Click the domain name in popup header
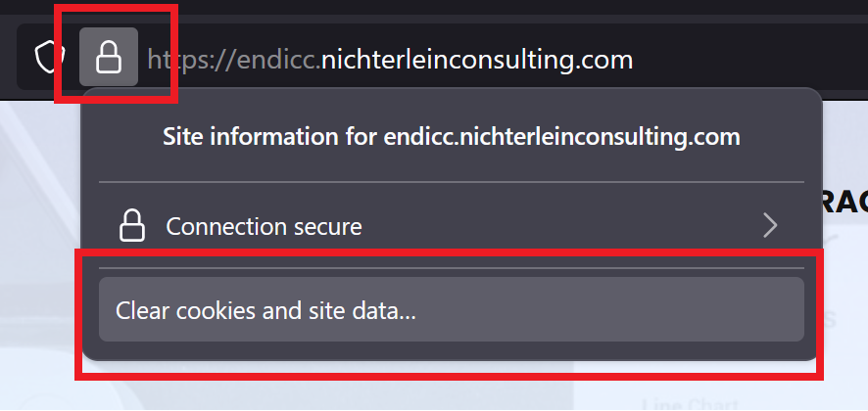This screenshot has height=411, width=868. pos(556,136)
